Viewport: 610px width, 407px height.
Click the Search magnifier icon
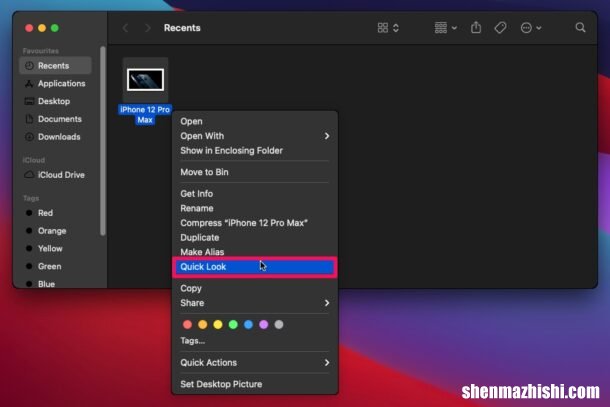[x=580, y=28]
